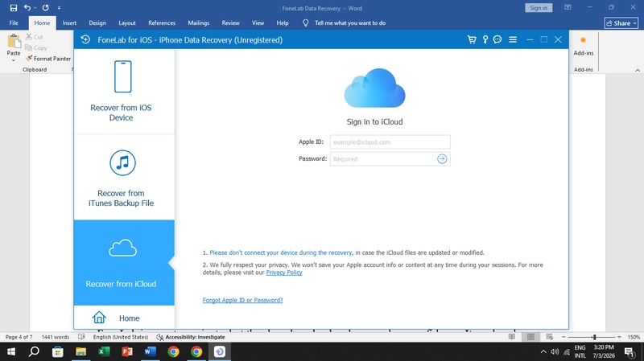Screen dimensions: 644x361
Task: Open Windows search from taskbar
Action: coord(34,351)
